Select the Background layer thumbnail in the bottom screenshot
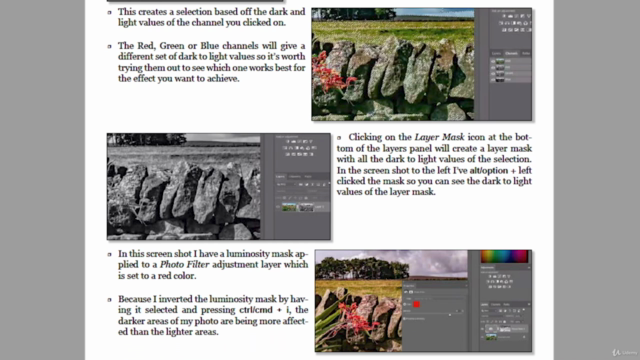The image size is (640, 360). (491, 337)
